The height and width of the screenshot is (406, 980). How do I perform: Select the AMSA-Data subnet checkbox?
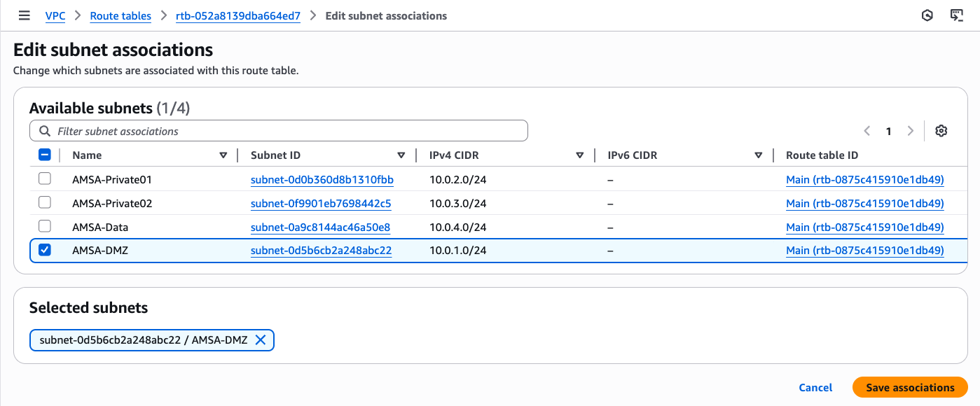point(45,227)
